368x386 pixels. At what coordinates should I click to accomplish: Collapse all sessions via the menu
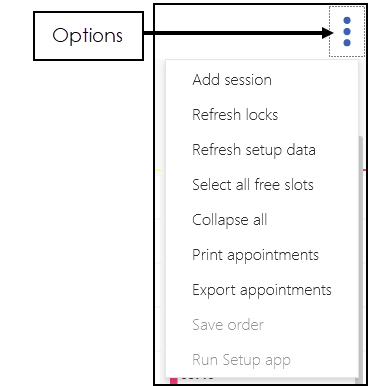(230, 220)
